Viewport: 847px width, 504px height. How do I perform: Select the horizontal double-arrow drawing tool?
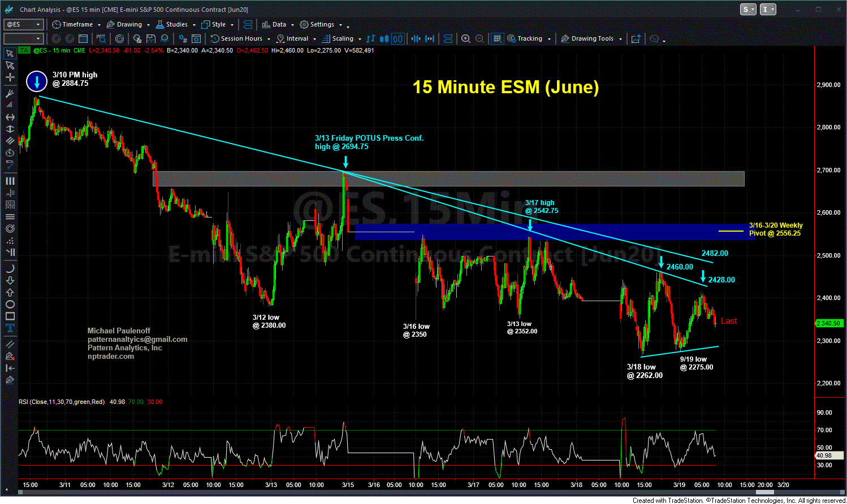pyautogui.click(x=10, y=118)
